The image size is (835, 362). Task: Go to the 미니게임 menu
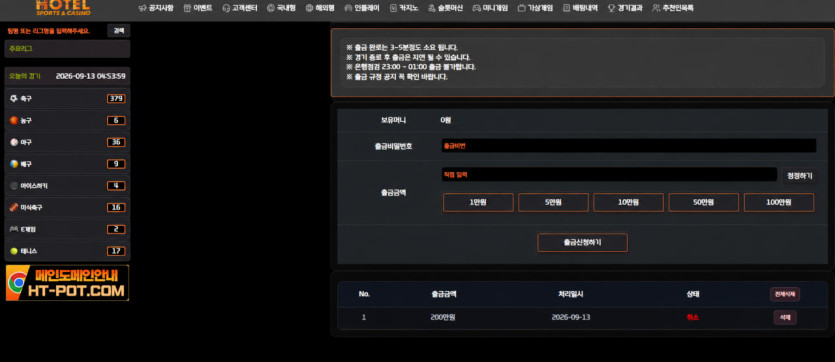(x=490, y=8)
